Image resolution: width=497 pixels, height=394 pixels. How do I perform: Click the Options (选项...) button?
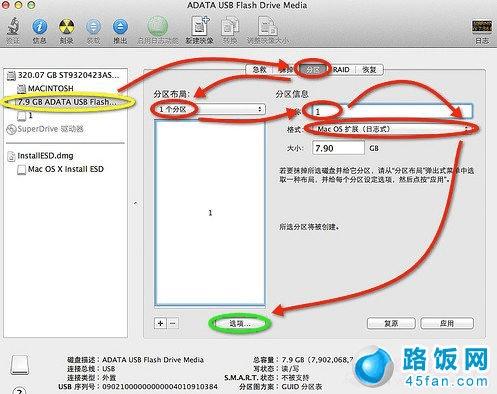(x=239, y=324)
